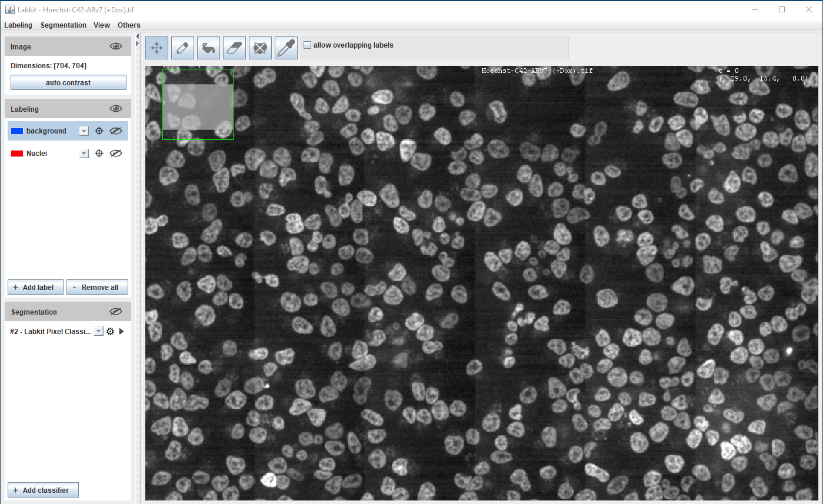Select the Eraser tool
This screenshot has height=504, width=823.
pos(234,48)
